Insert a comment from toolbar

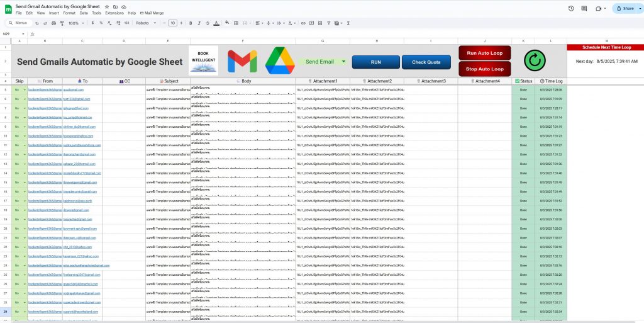[312, 23]
